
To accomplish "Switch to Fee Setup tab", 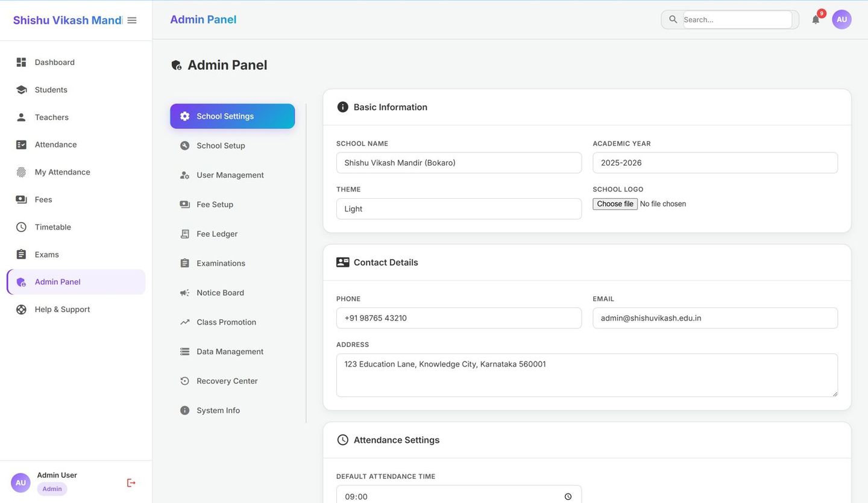I will coord(232,205).
